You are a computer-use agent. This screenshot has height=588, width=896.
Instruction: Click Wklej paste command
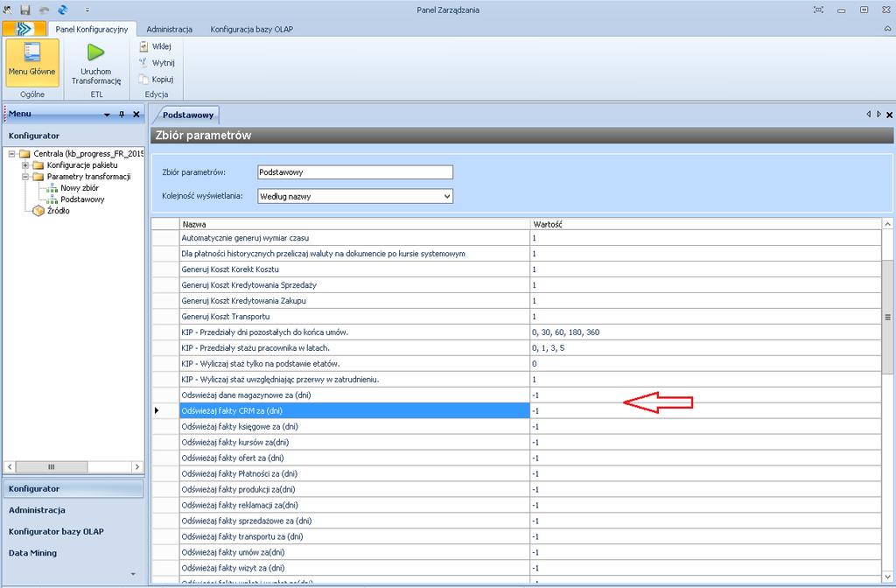[156, 47]
